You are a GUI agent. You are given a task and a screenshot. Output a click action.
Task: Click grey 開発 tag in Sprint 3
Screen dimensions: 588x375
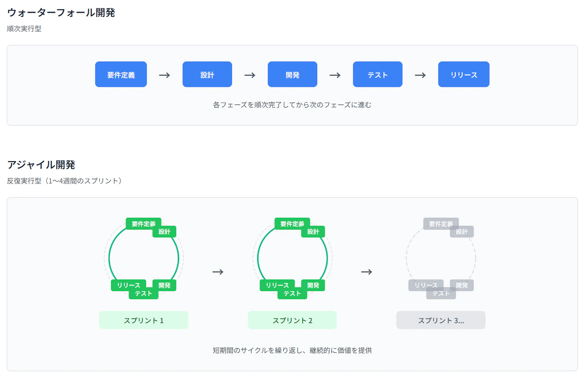[x=462, y=285]
